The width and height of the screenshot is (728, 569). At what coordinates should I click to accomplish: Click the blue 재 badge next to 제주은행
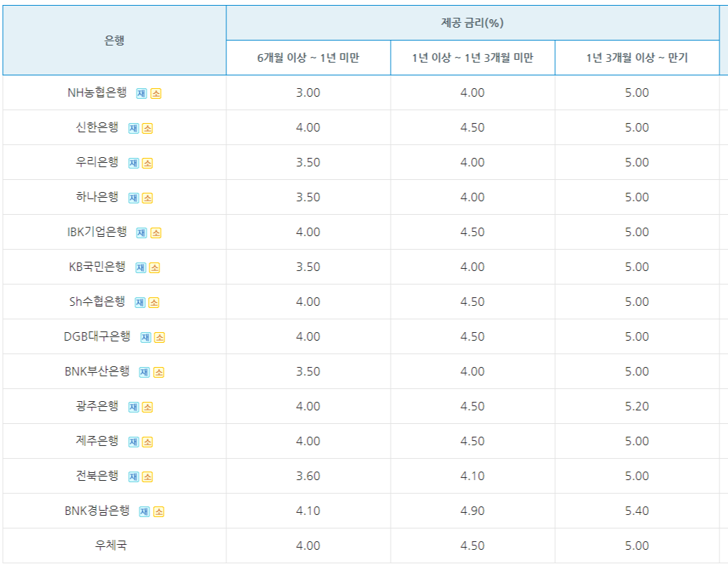(x=134, y=442)
